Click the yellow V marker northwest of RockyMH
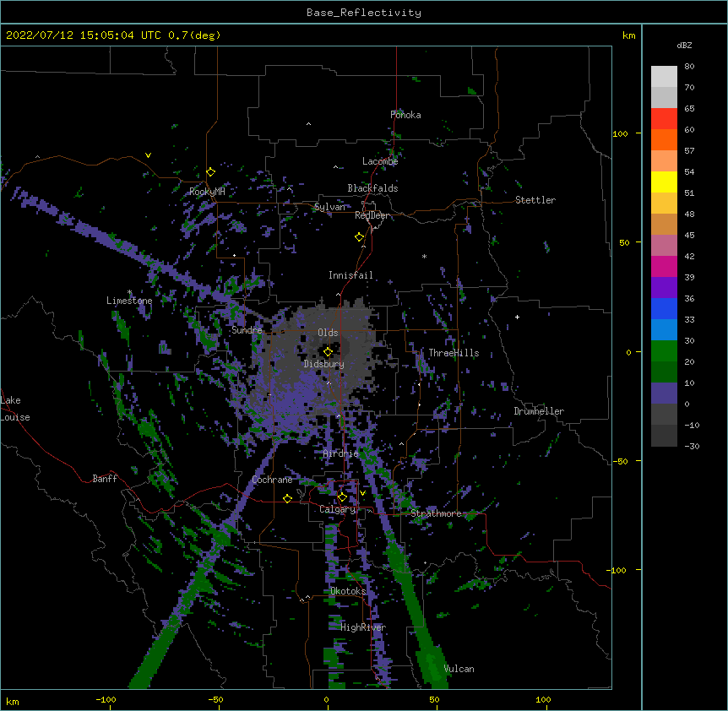Viewport: 728px width, 711px height. point(148,155)
